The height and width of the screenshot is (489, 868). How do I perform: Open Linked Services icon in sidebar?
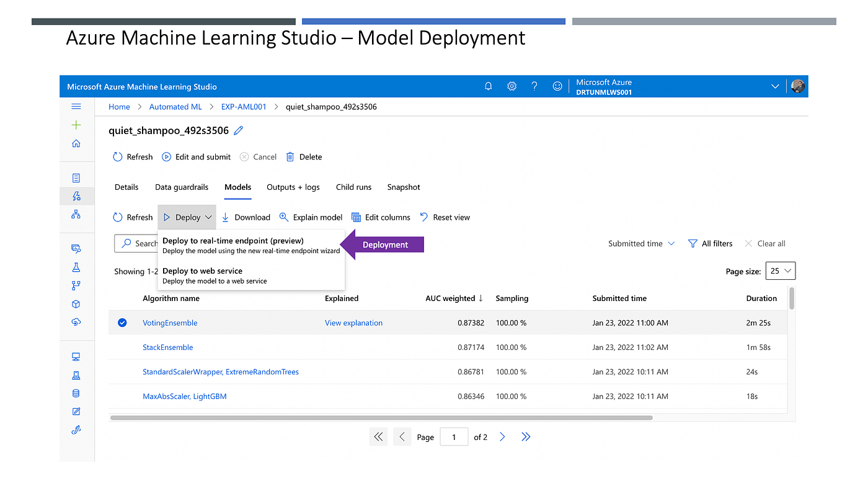tap(76, 430)
